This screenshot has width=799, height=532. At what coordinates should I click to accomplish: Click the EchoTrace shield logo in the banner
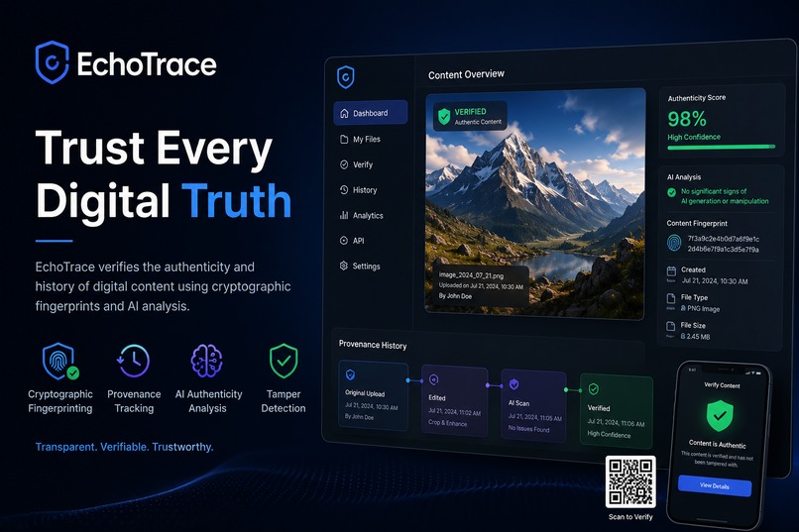click(52, 62)
